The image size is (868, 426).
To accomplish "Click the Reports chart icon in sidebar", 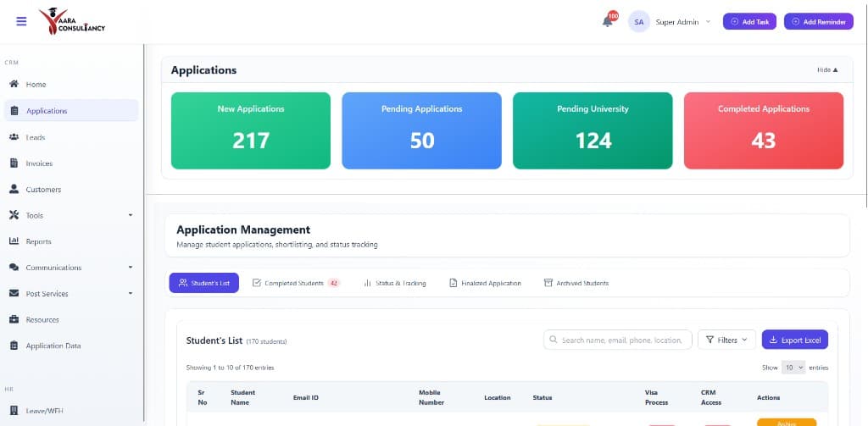I will 14,241.
